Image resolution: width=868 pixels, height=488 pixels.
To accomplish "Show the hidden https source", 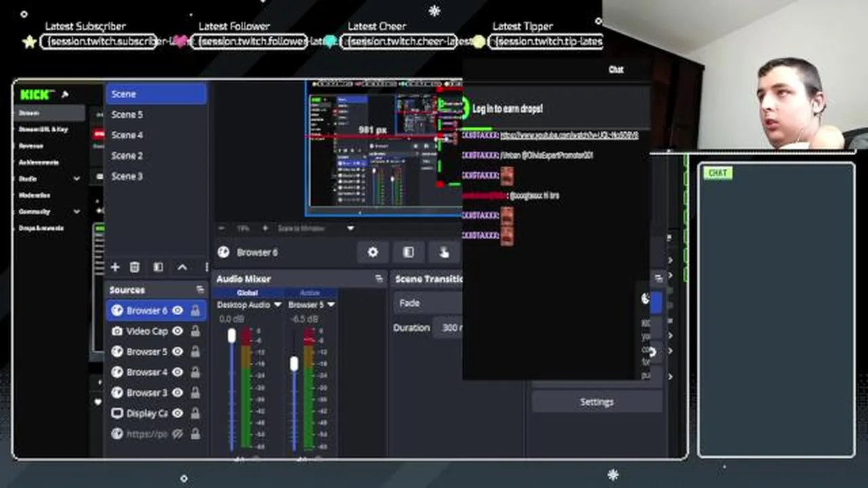I will [x=177, y=434].
